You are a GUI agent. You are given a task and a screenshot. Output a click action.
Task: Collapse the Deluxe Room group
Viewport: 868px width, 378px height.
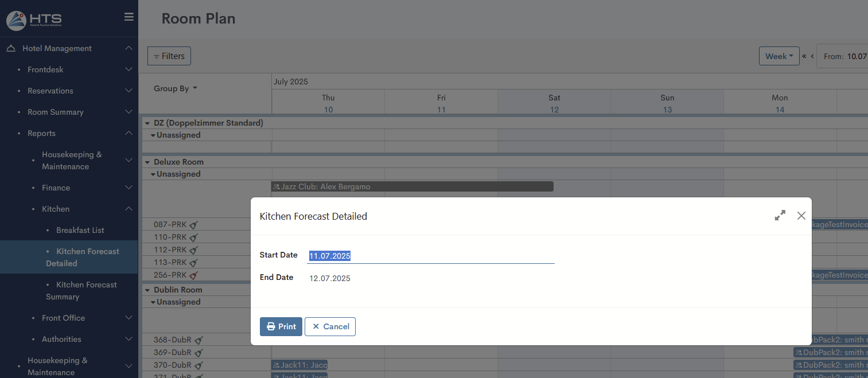(147, 162)
